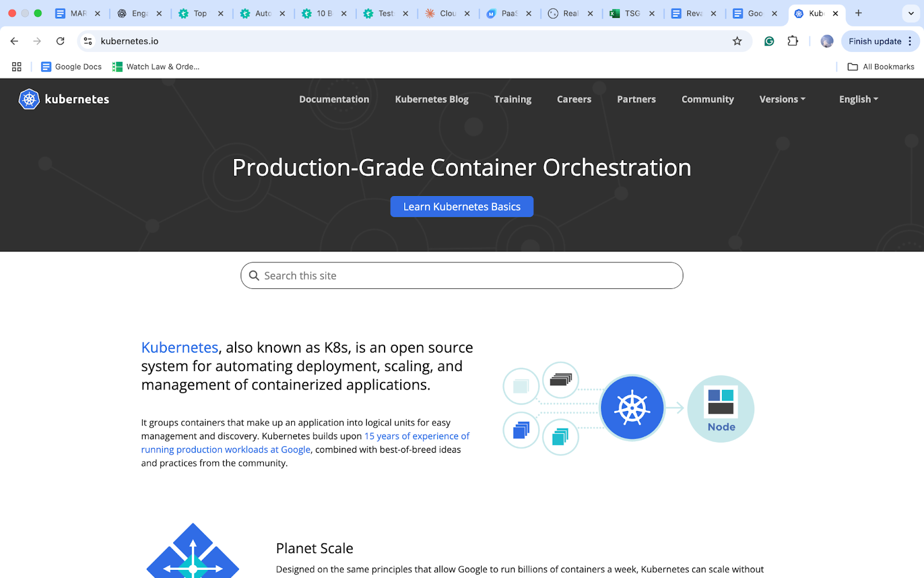Click the blue Kubernetes wheel in the diagram

coord(632,408)
